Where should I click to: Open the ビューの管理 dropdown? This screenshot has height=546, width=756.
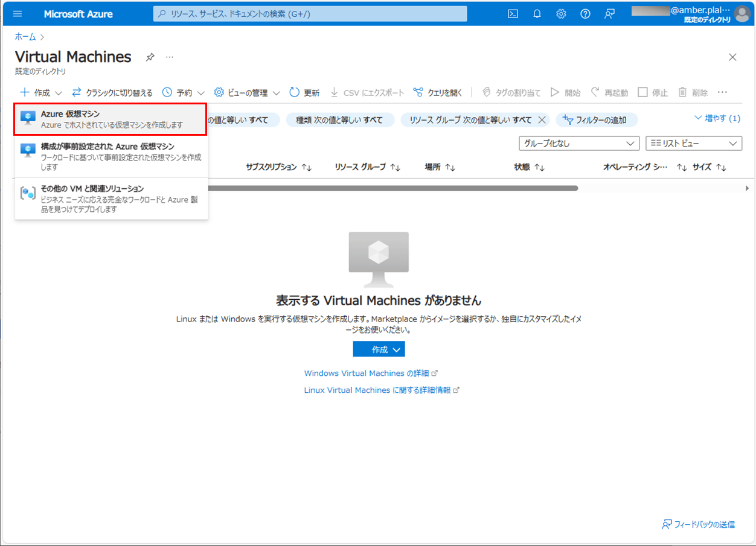[247, 93]
